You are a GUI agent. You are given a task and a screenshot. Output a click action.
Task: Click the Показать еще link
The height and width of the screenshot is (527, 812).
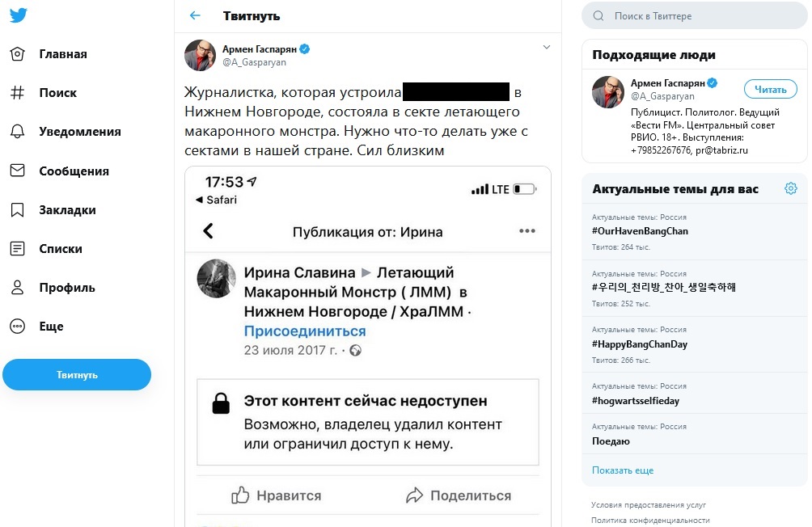click(x=622, y=470)
